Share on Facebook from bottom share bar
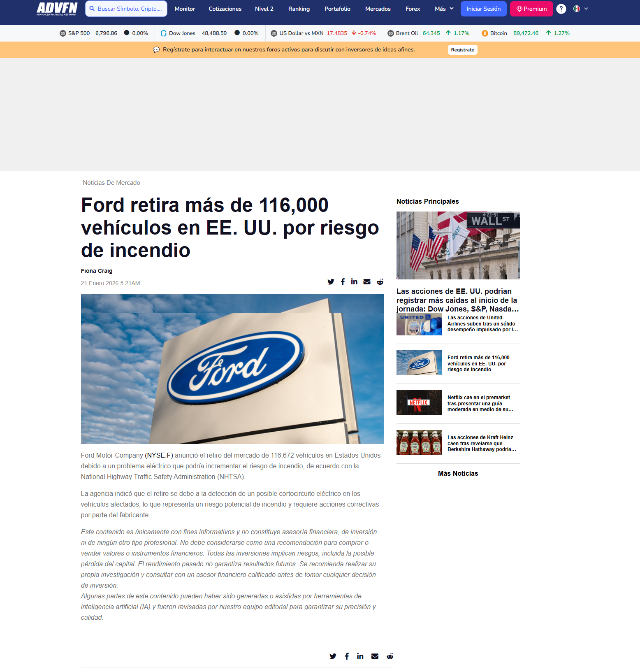This screenshot has height=672, width=640. [x=347, y=656]
